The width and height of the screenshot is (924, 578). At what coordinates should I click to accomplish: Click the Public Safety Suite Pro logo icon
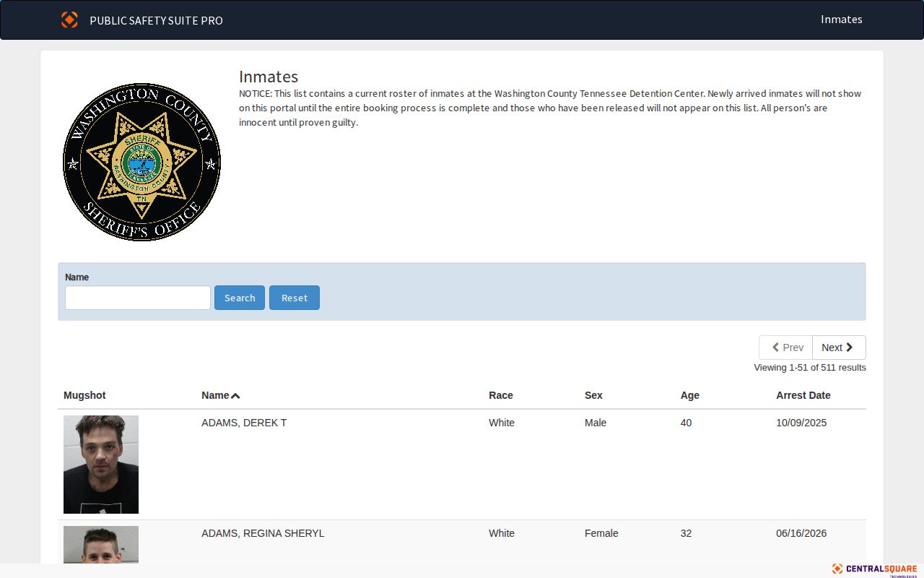(69, 20)
